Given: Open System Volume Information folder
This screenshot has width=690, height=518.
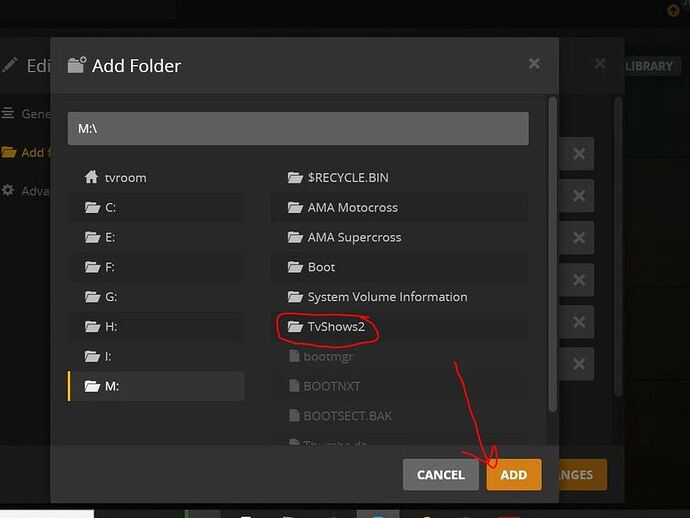Looking at the screenshot, I should click(x=400, y=297).
